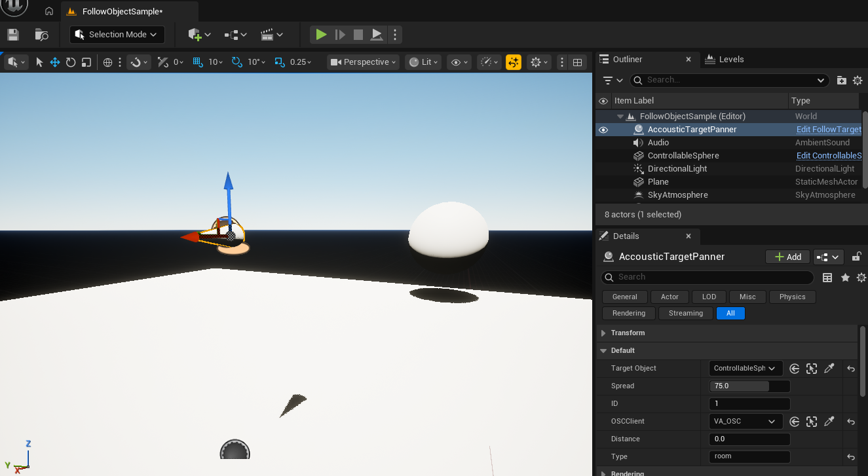Select the scale tool

(x=86, y=62)
